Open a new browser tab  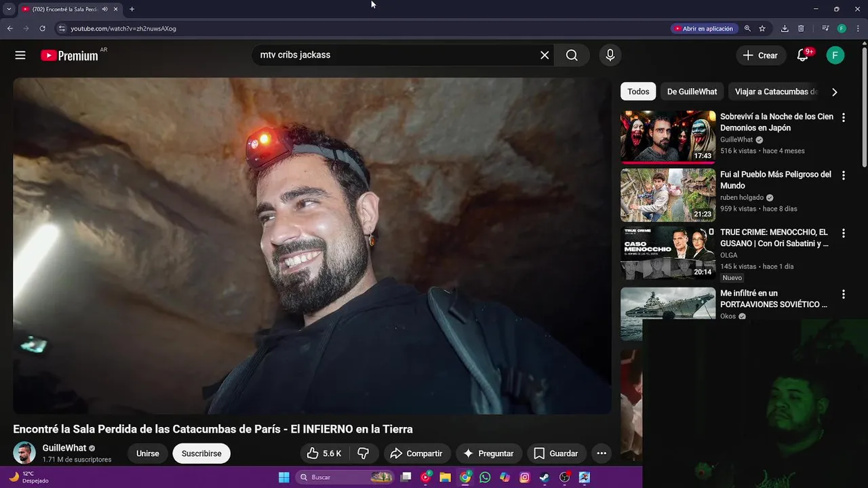pyautogui.click(x=132, y=9)
